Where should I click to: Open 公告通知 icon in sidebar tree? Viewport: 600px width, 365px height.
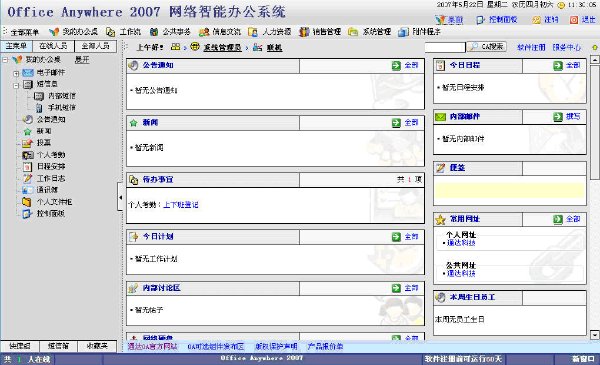click(x=27, y=119)
